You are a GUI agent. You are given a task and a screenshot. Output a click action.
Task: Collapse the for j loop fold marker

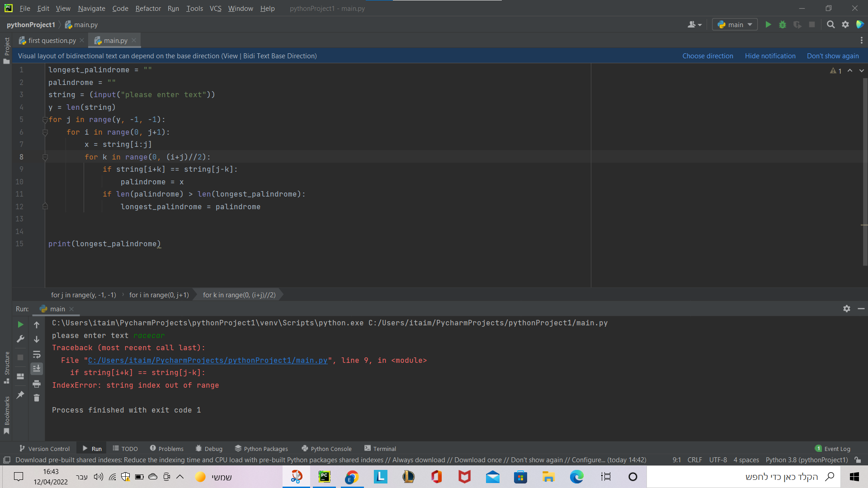pyautogui.click(x=45, y=120)
